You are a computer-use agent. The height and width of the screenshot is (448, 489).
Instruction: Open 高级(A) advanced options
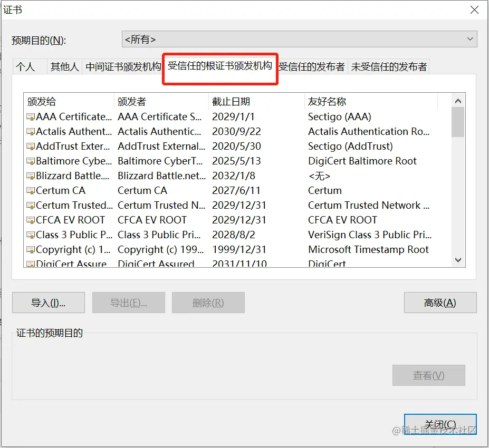(x=440, y=303)
